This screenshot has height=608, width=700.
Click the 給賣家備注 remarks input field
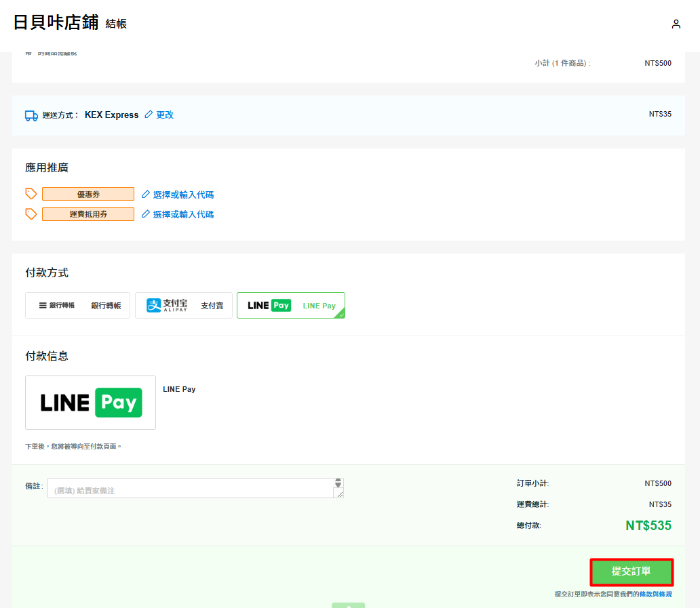pos(190,489)
